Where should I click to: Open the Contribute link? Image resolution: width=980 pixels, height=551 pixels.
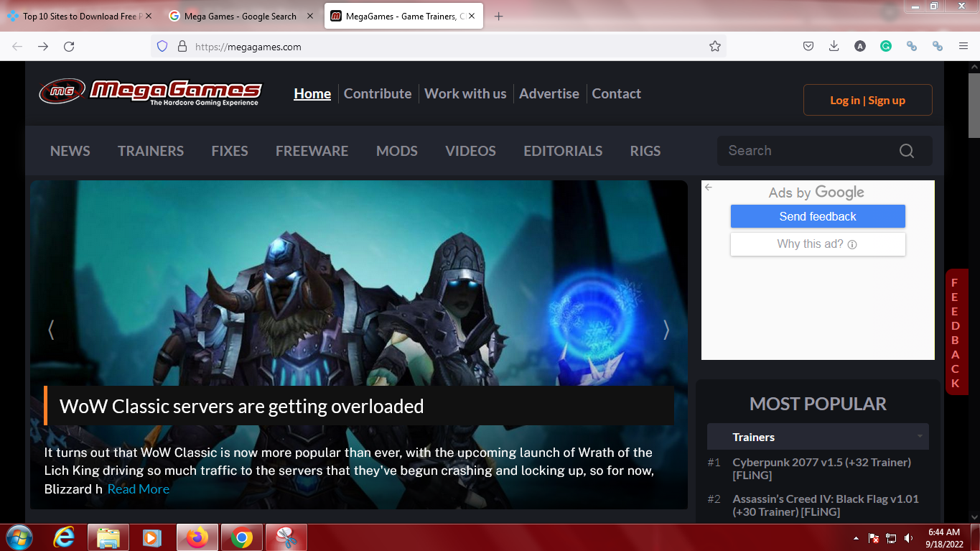coord(378,93)
